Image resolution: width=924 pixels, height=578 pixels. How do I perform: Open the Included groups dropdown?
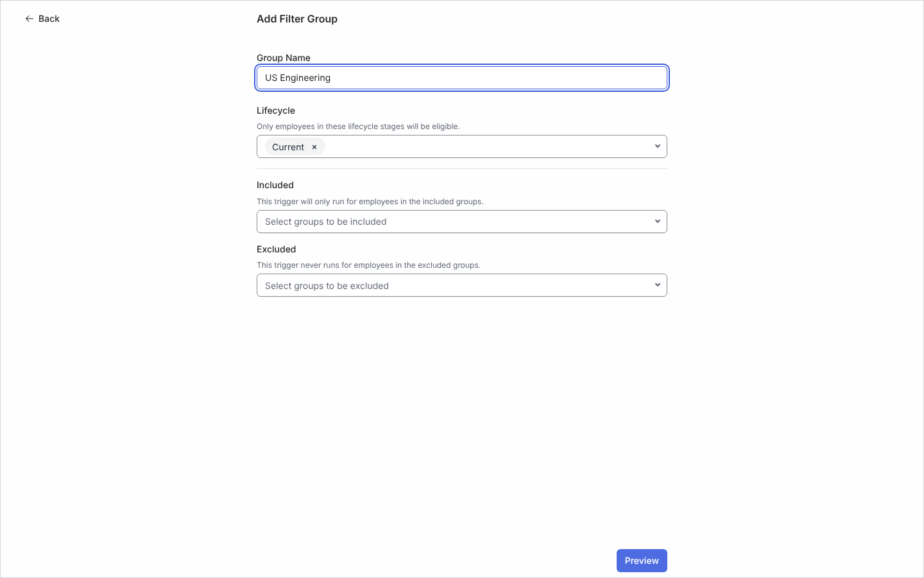[462, 222]
